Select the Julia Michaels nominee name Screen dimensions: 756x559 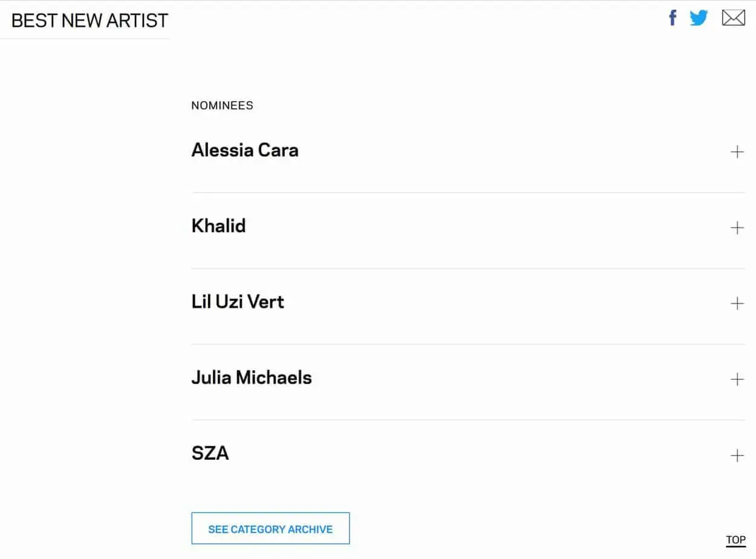click(252, 378)
